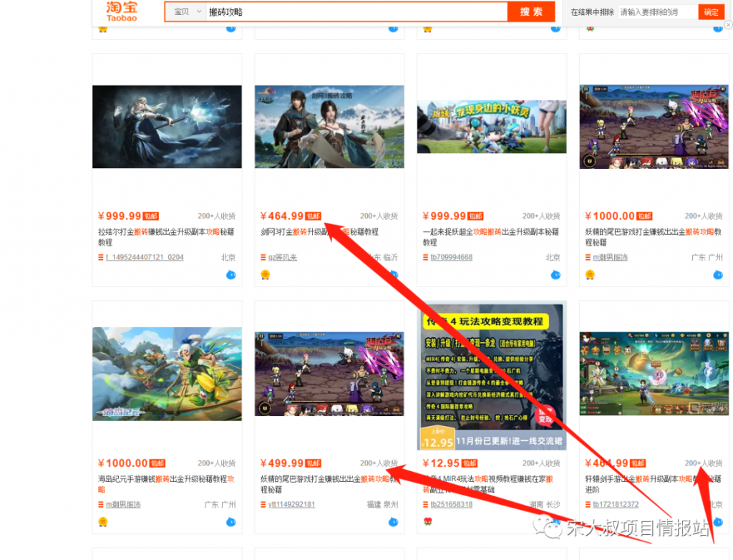
Task: Click the gold medal seller badge on 剑网3 listing
Action: pos(265,274)
